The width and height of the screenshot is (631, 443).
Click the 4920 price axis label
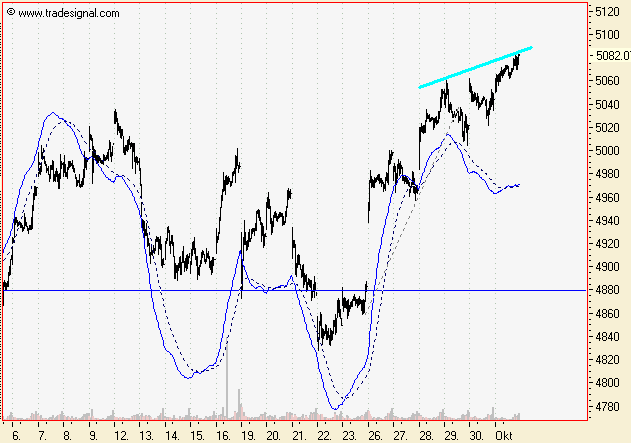coord(608,244)
